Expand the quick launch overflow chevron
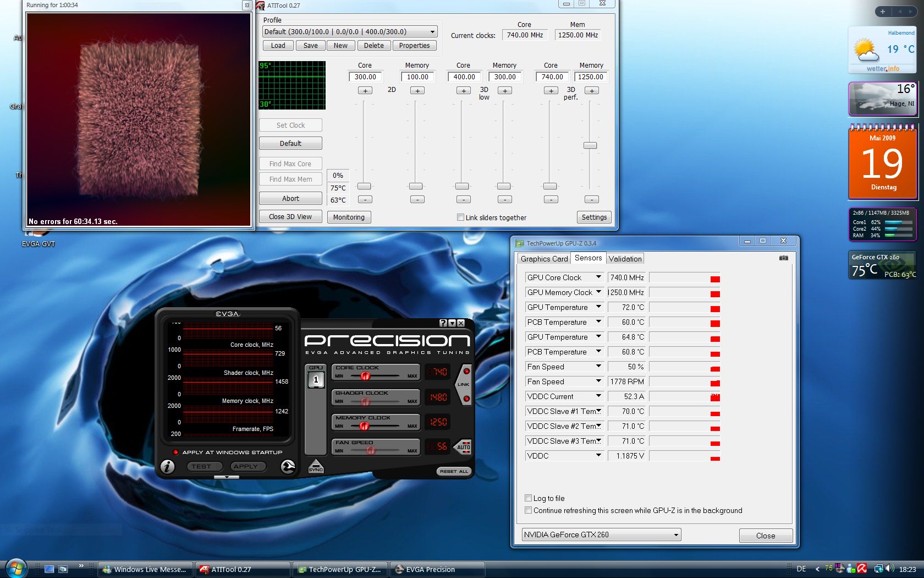The image size is (924, 578). pyautogui.click(x=81, y=566)
